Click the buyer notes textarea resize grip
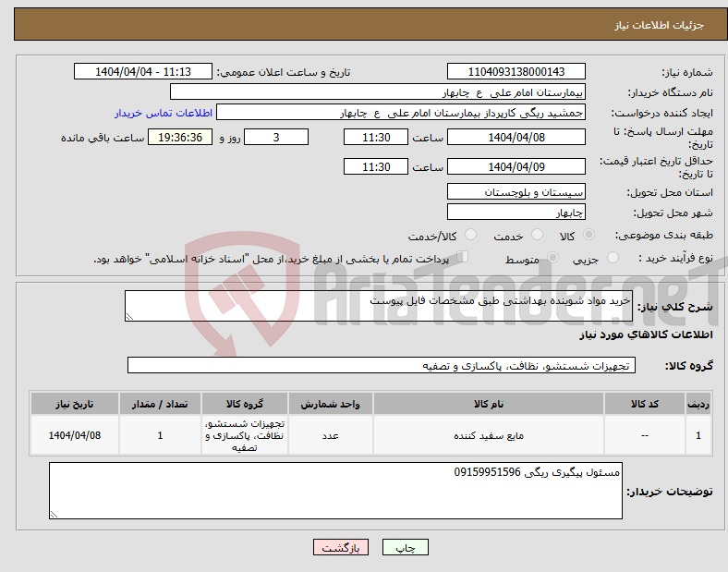The height and width of the screenshot is (572, 728). pos(54,515)
